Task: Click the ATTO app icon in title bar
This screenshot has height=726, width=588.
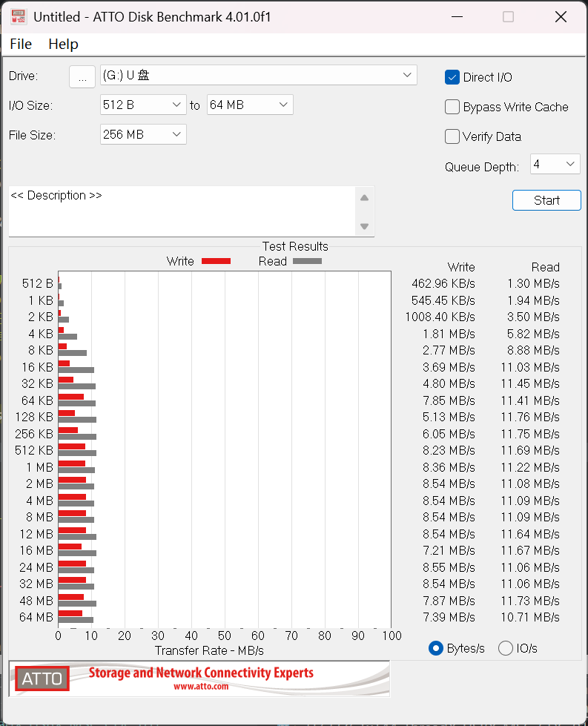Action: (x=18, y=16)
